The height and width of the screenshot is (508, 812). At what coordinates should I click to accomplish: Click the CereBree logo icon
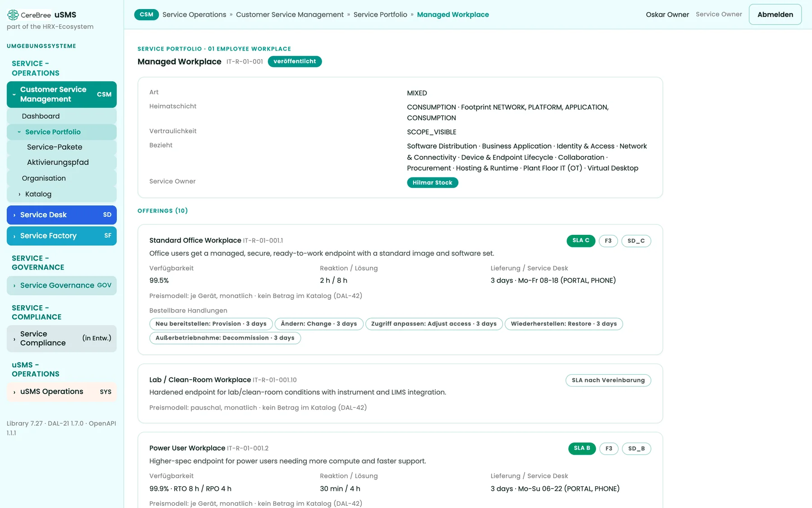(13, 15)
